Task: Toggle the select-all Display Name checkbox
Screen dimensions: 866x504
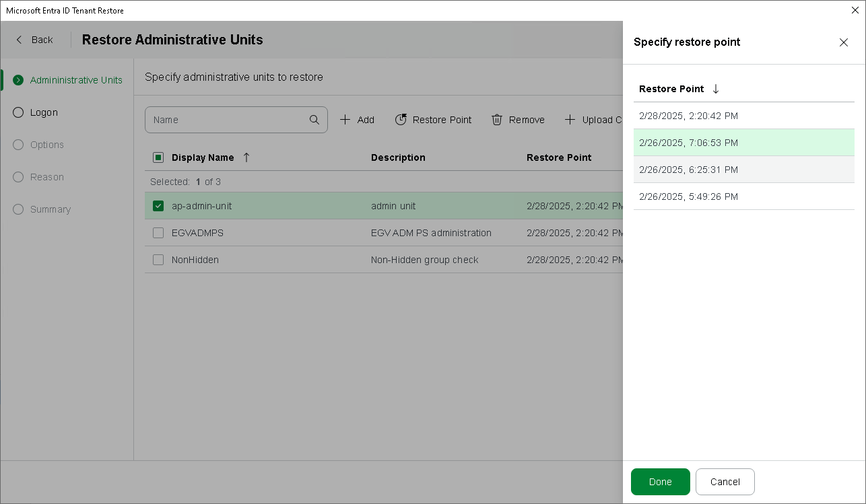Action: coord(158,157)
